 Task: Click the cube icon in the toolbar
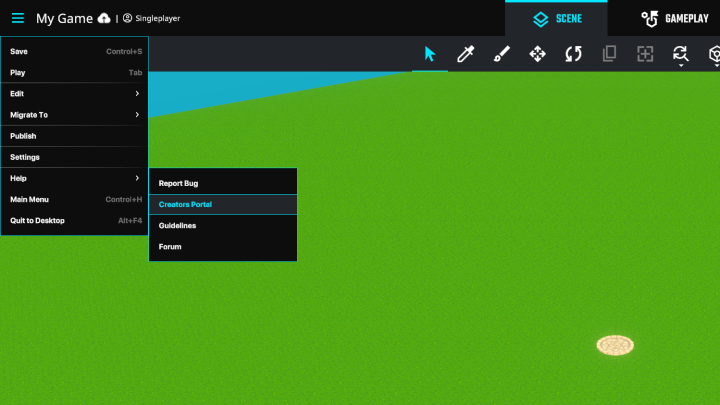714,55
